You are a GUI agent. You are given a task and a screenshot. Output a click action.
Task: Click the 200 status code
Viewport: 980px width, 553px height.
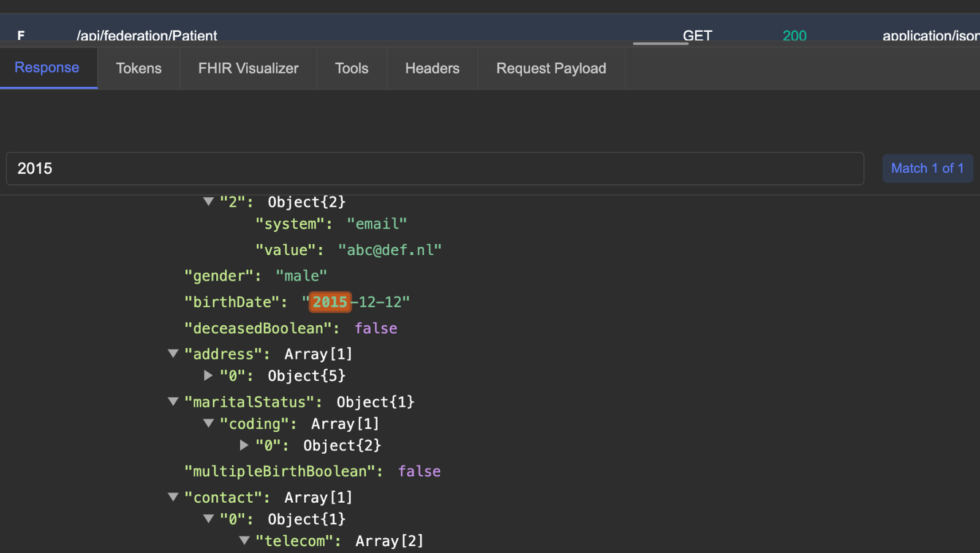point(794,36)
